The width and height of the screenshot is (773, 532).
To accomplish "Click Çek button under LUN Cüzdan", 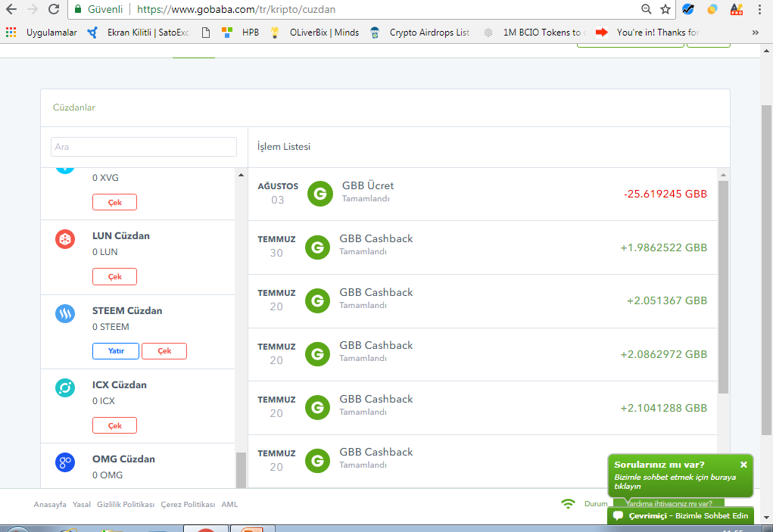I will pyautogui.click(x=114, y=277).
